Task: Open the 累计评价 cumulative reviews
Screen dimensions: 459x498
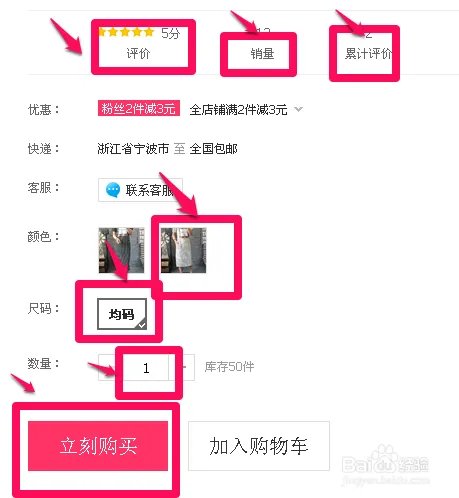Action: (368, 53)
